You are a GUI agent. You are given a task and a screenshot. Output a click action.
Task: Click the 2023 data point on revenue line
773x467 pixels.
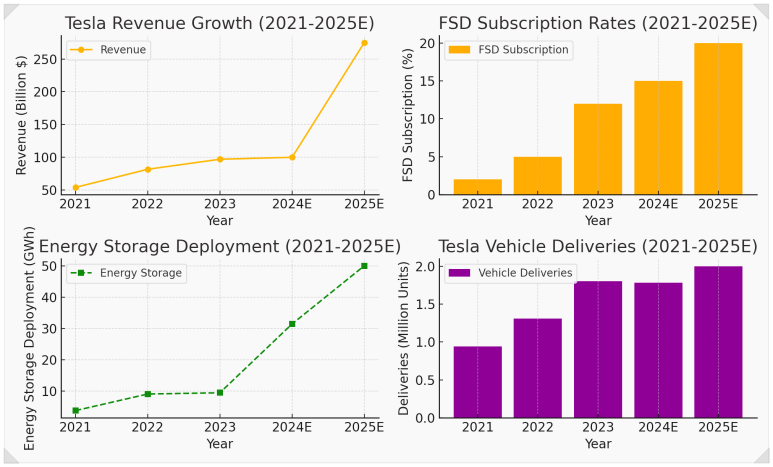point(220,159)
